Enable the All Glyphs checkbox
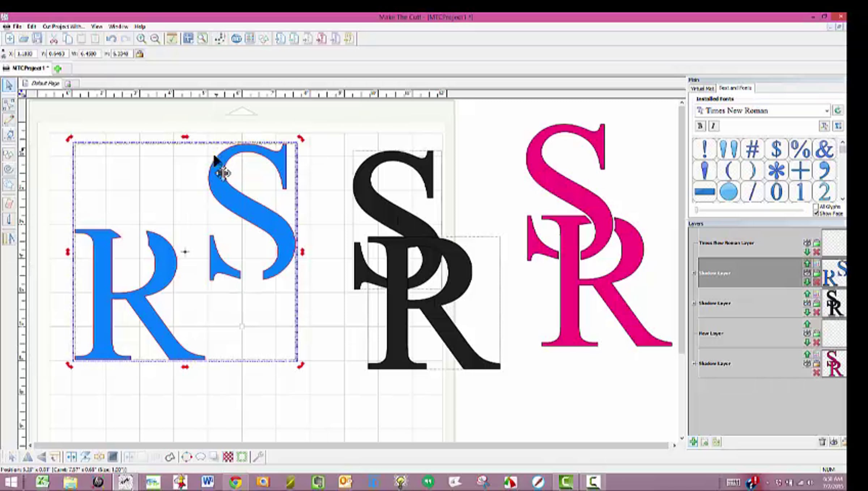 816,207
